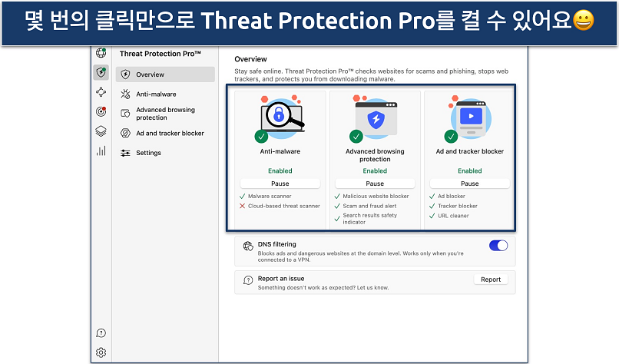
Task: Select the Threat Protection shield sidebar icon
Action: [101, 73]
